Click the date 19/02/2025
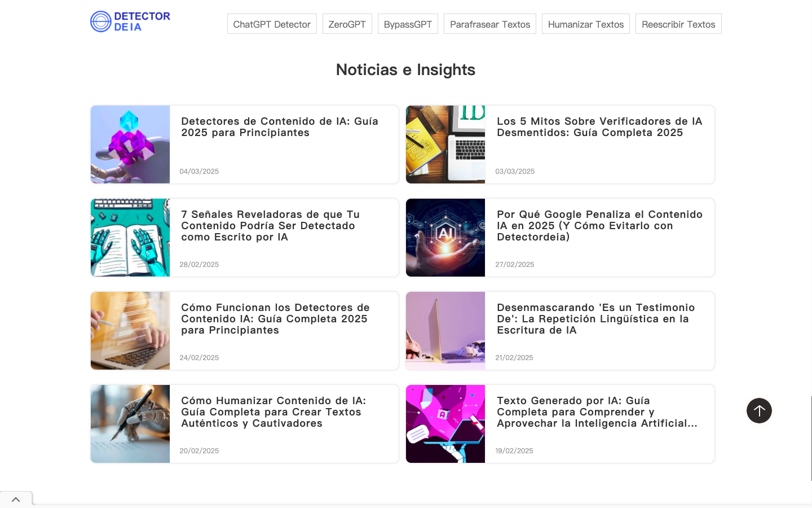 (x=514, y=451)
